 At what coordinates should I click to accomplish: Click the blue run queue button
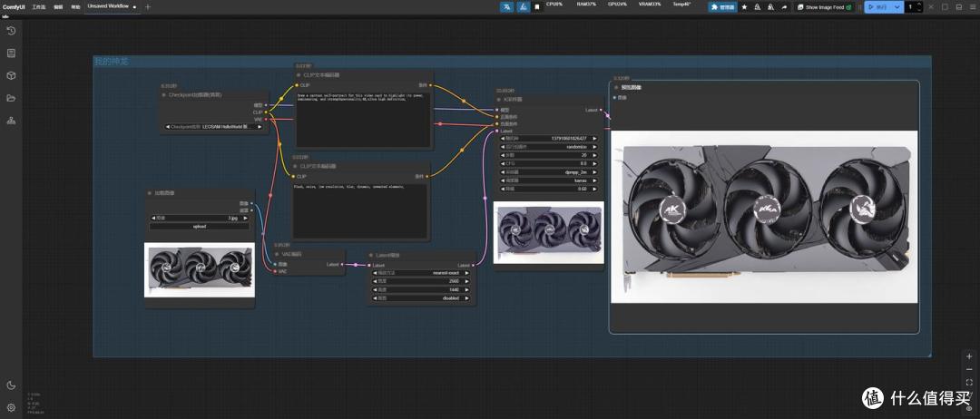tap(878, 7)
